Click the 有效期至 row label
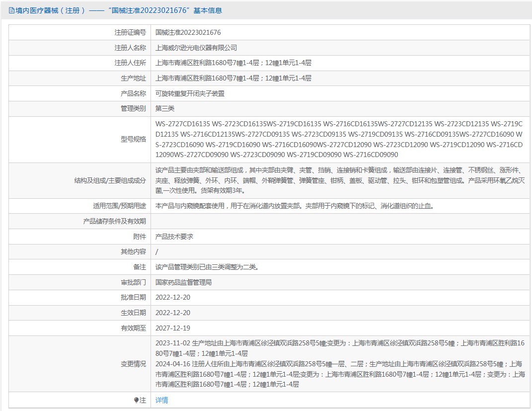532x411 pixels. click(133, 328)
